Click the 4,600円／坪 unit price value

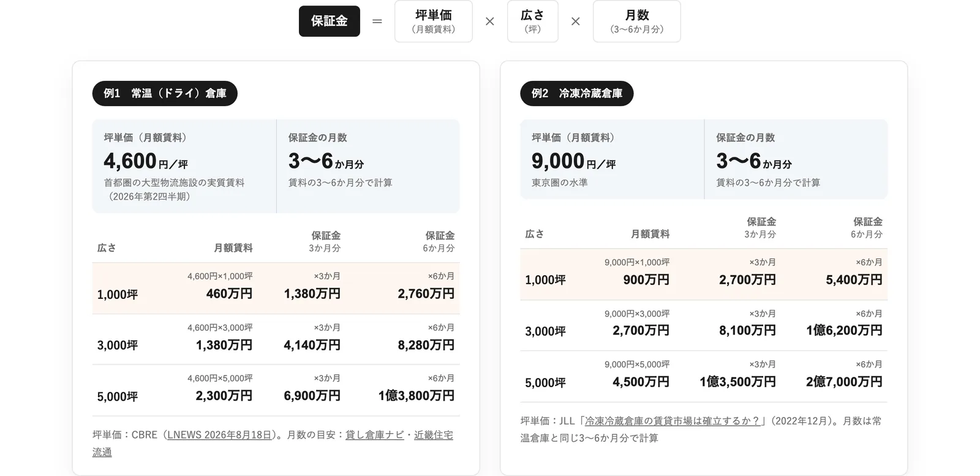tap(146, 161)
